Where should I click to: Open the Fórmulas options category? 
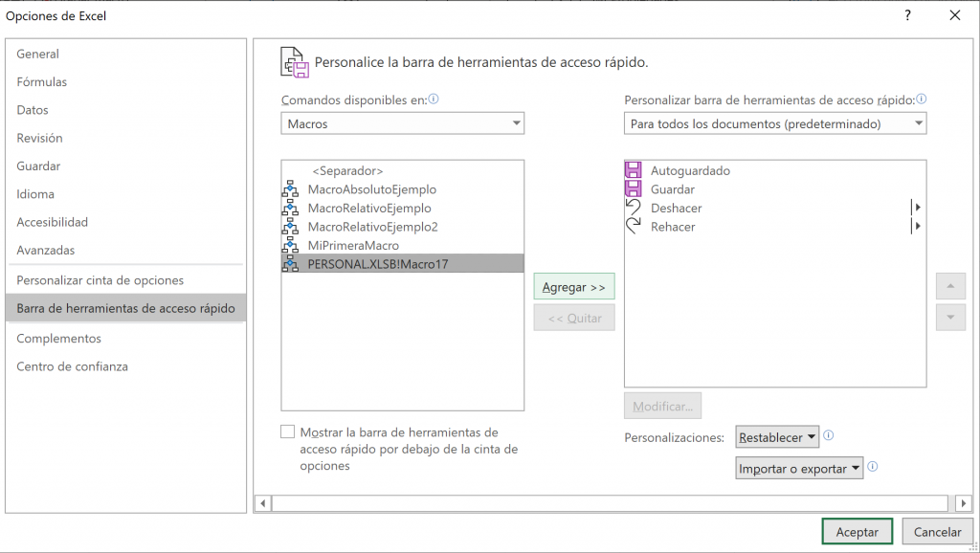point(125,82)
